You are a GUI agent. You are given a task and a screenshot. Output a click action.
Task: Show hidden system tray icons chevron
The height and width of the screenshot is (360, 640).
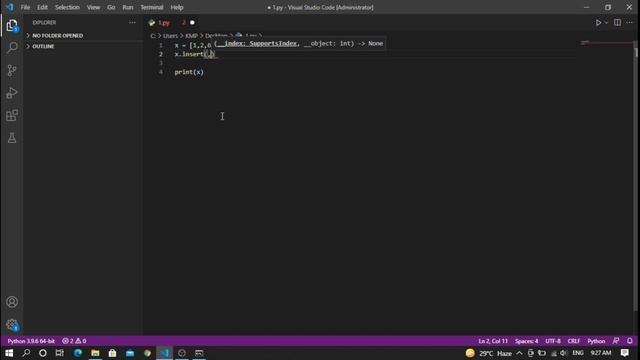pos(519,353)
